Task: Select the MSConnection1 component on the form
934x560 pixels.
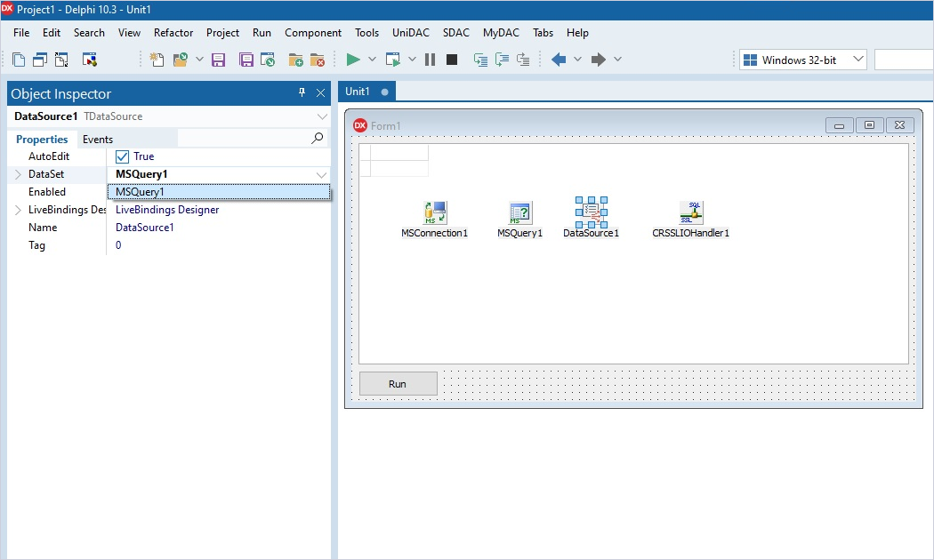Action: pos(436,212)
